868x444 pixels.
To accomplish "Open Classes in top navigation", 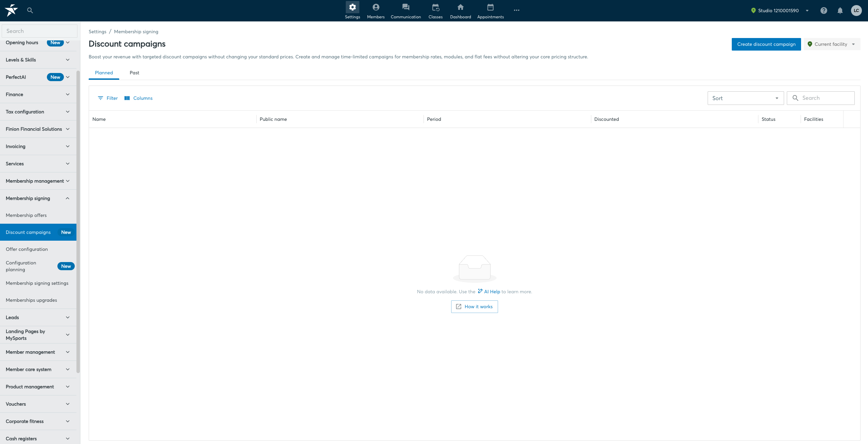I will [436, 11].
